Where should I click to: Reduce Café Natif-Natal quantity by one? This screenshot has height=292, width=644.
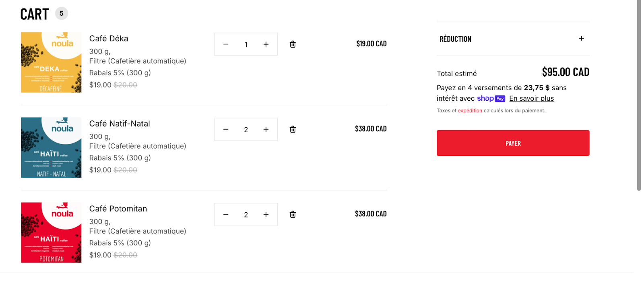[226, 129]
